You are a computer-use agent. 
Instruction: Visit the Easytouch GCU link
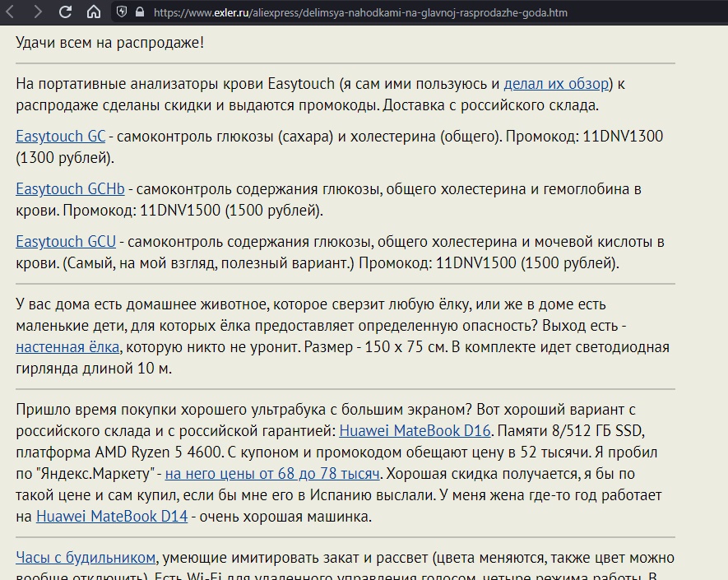point(66,242)
